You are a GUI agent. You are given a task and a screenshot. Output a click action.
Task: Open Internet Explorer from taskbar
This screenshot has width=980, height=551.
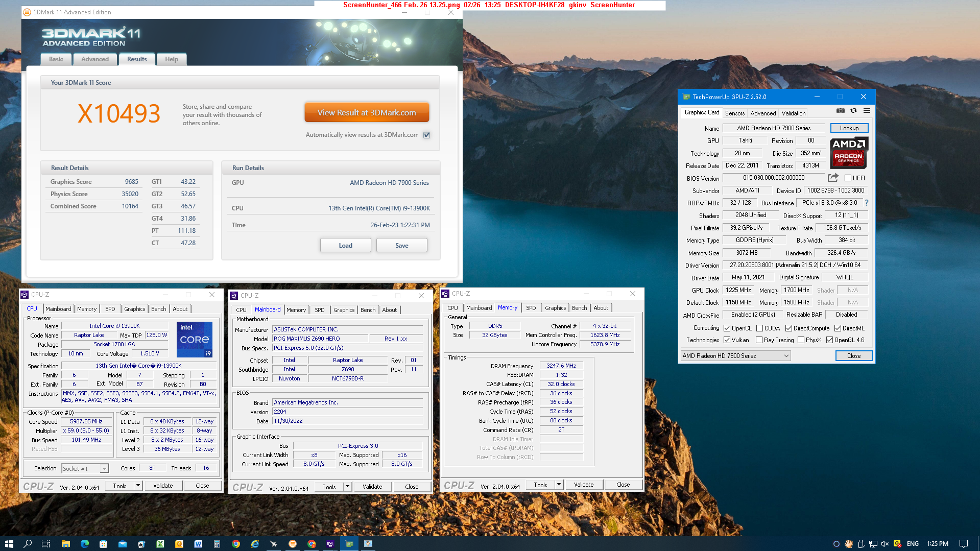[255, 543]
